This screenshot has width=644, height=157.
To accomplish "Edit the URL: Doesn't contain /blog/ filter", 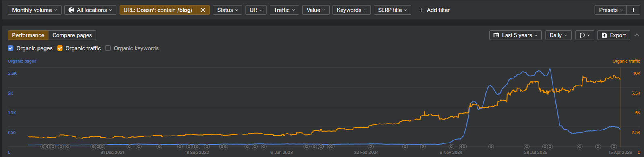I will coord(158,10).
